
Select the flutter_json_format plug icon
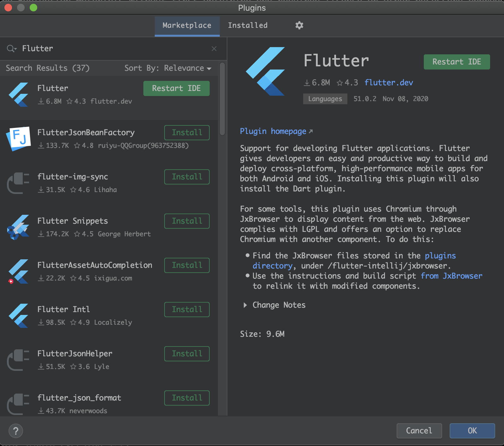18,404
